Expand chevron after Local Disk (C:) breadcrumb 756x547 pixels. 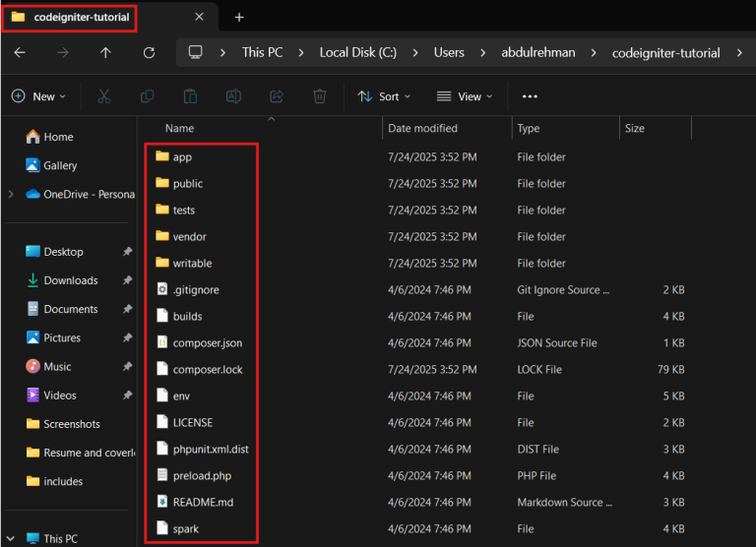[x=415, y=52]
